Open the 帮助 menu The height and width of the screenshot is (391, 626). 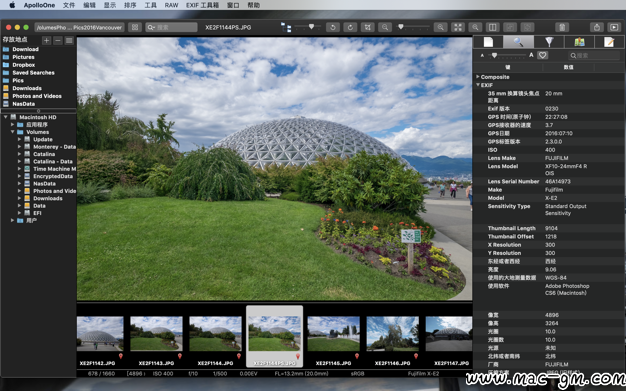coord(254,5)
